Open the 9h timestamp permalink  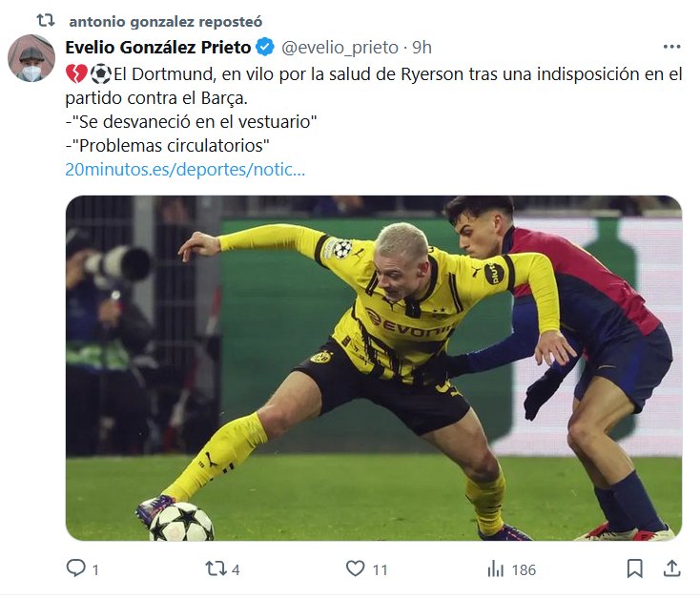422,47
